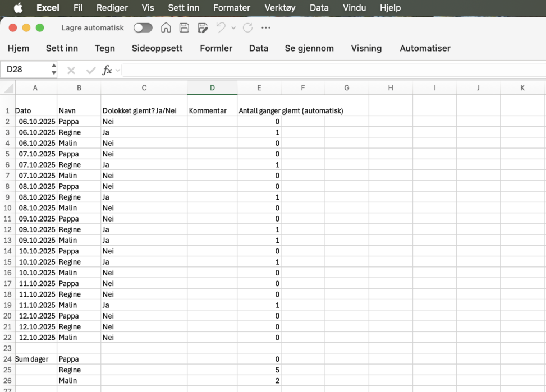The image size is (546, 392).
Task: Click the select-all corner of the grid
Action: coord(7,88)
